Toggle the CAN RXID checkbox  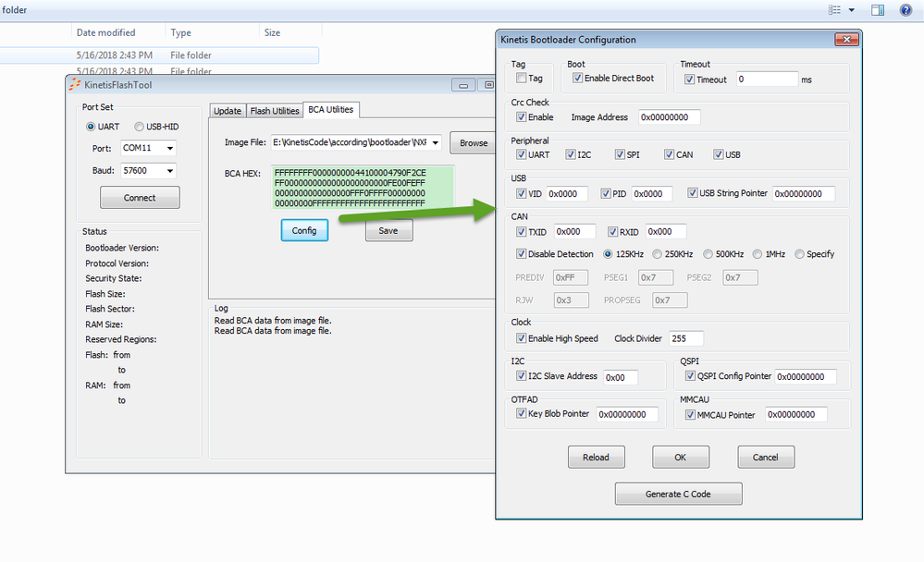[x=613, y=231]
